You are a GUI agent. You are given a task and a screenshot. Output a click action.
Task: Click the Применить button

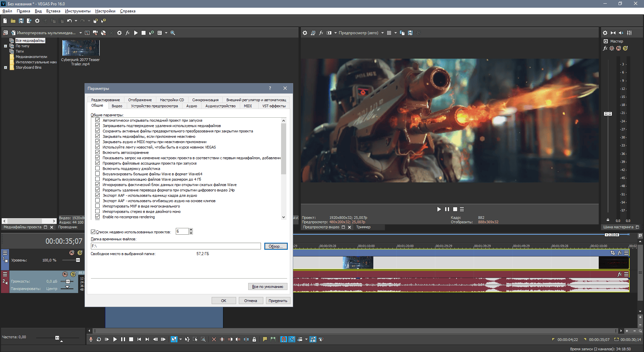click(278, 301)
